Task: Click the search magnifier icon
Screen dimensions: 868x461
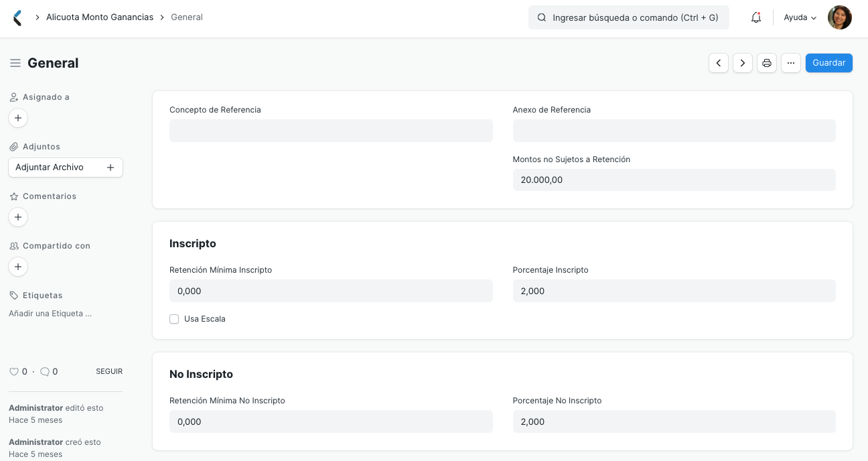Action: pyautogui.click(x=542, y=18)
